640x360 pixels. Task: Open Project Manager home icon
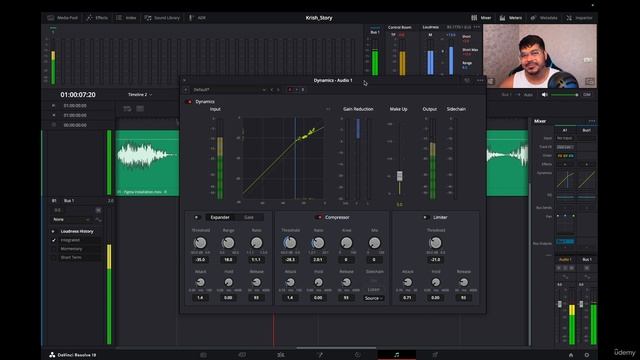pyautogui.click(x=571, y=355)
